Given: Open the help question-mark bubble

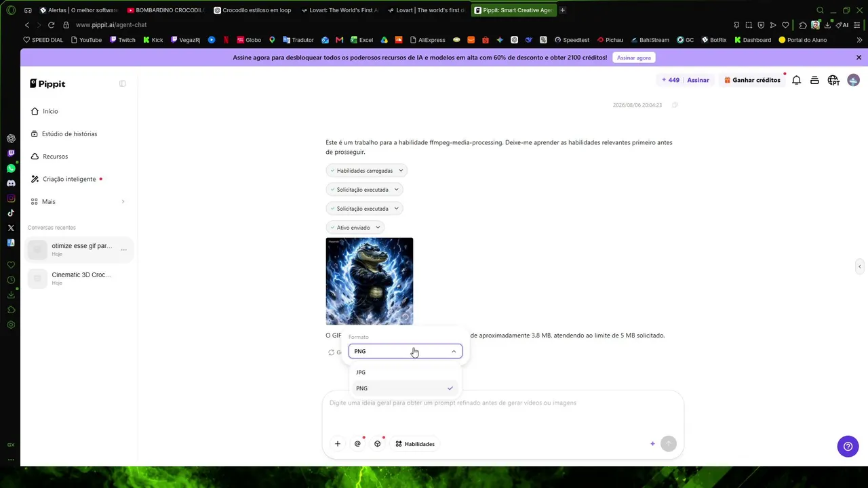Looking at the screenshot, I should click(x=848, y=446).
